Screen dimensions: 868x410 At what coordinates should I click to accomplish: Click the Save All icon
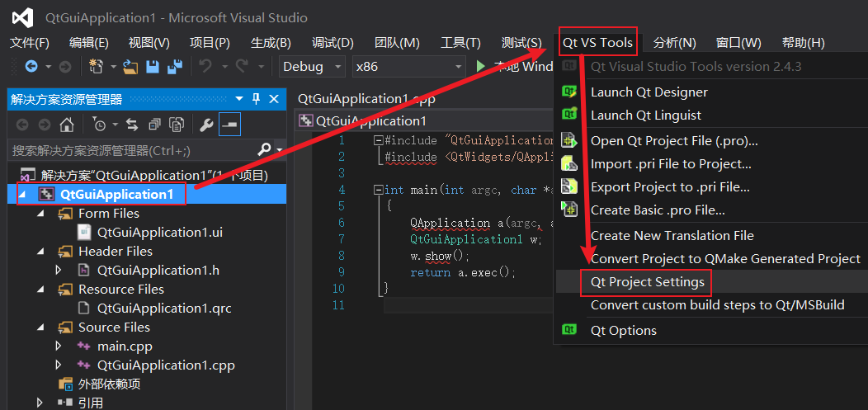click(176, 67)
